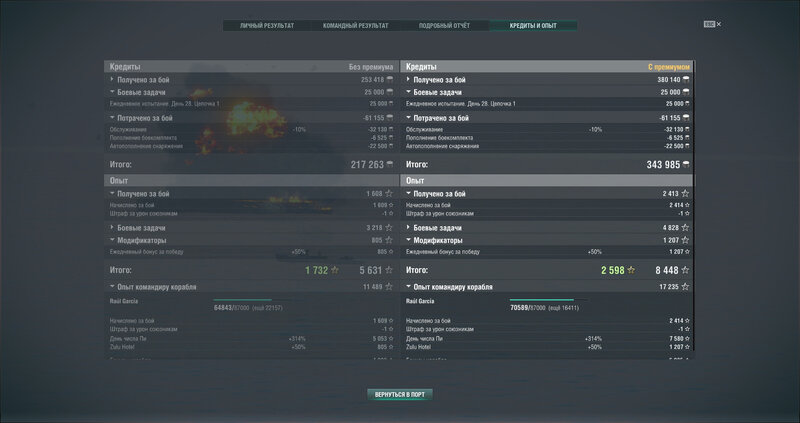Collapse 'Модификаторы' in premium experience section
800x423 pixels.
pyautogui.click(x=408, y=240)
